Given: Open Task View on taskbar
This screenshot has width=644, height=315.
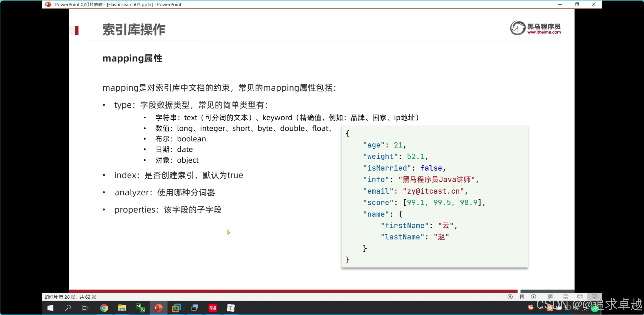Looking at the screenshot, I should tap(85, 308).
